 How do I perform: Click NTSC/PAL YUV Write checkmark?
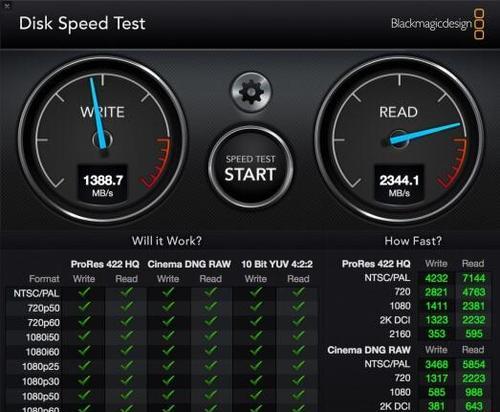click(x=256, y=292)
